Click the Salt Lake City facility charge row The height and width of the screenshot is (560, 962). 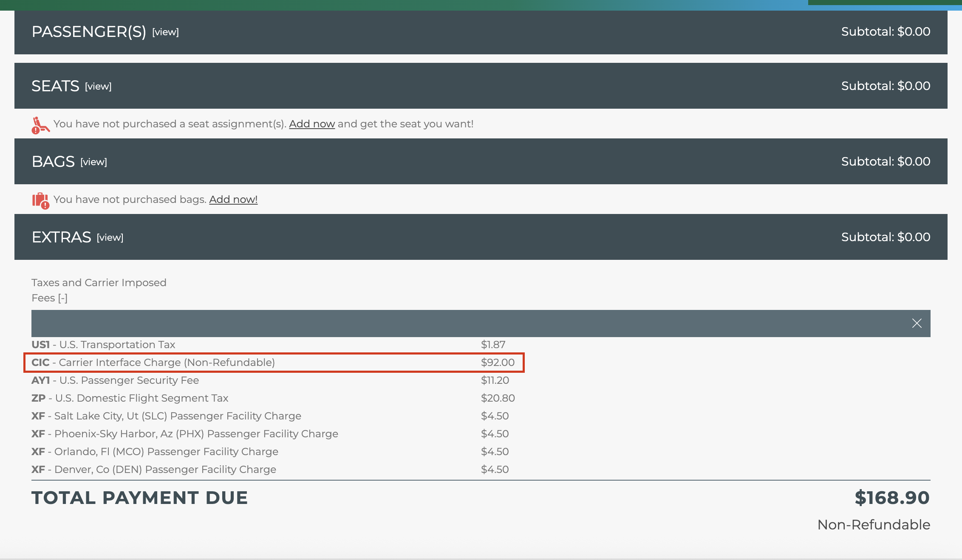[x=166, y=416]
